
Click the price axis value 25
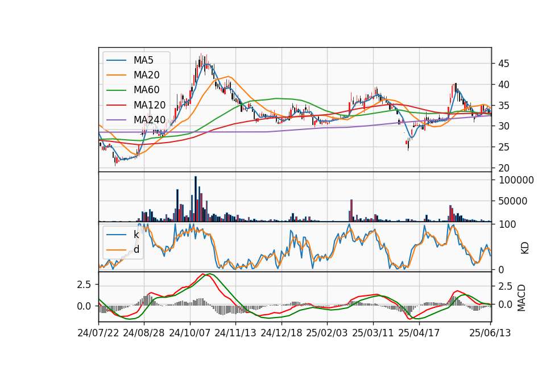(503, 147)
